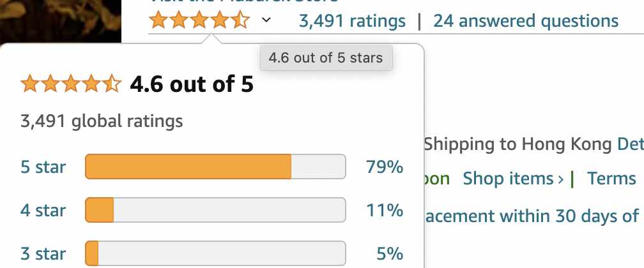The width and height of the screenshot is (644, 268).
Task: Filter reviews by the 5 star label
Action: 43,167
